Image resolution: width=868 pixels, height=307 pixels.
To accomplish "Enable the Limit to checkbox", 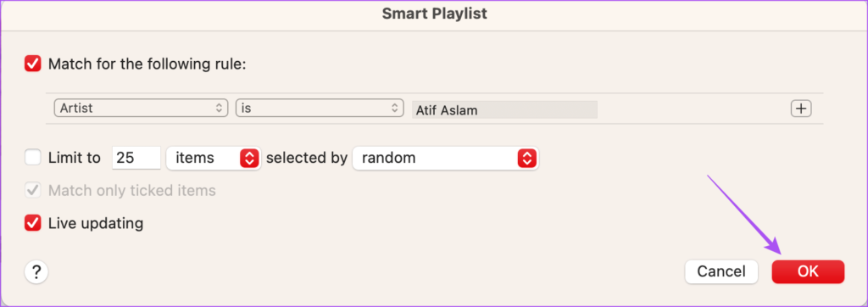I will point(33,158).
